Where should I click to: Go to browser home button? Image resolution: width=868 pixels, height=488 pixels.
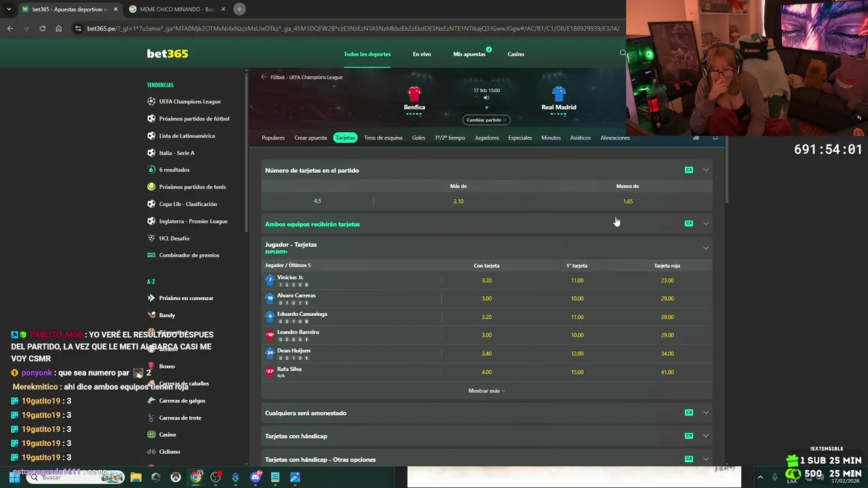tap(58, 28)
